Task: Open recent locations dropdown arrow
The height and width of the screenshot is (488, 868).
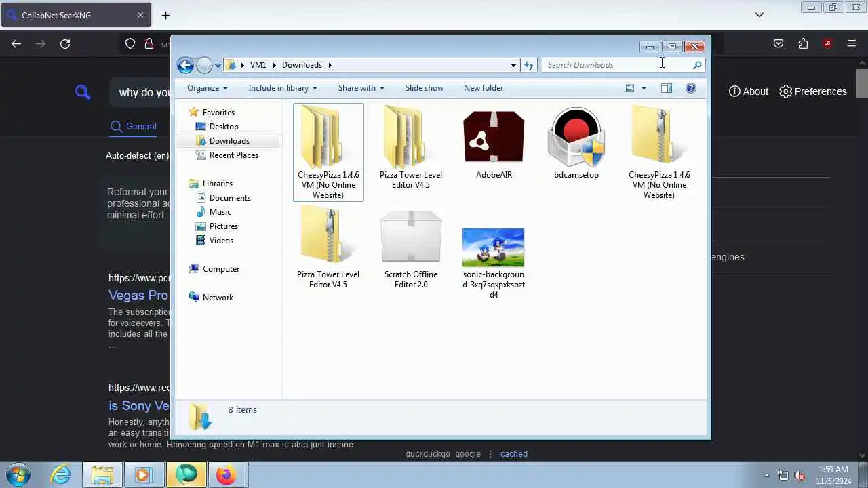Action: (218, 65)
